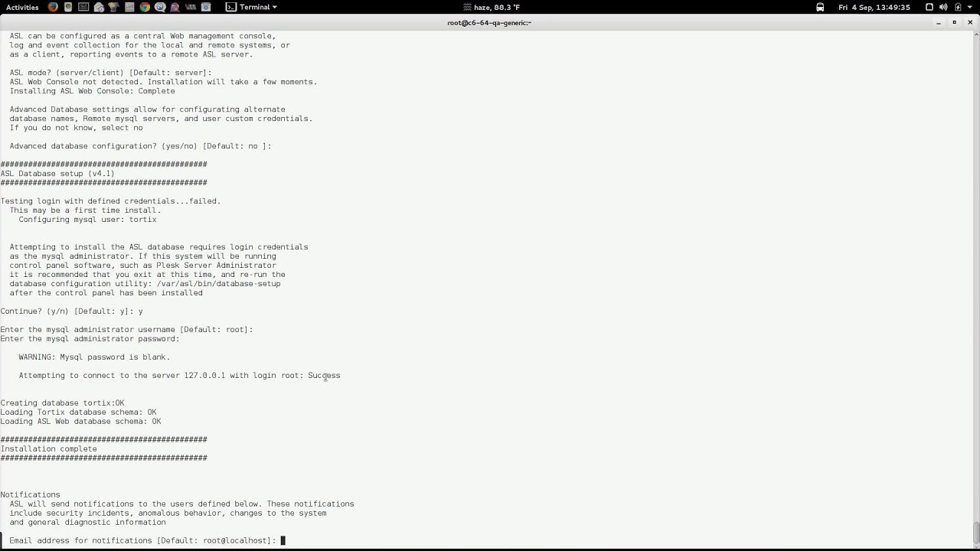Click 'If you do not know, select no' line
Viewport: 980px width, 551px height.
76,128
